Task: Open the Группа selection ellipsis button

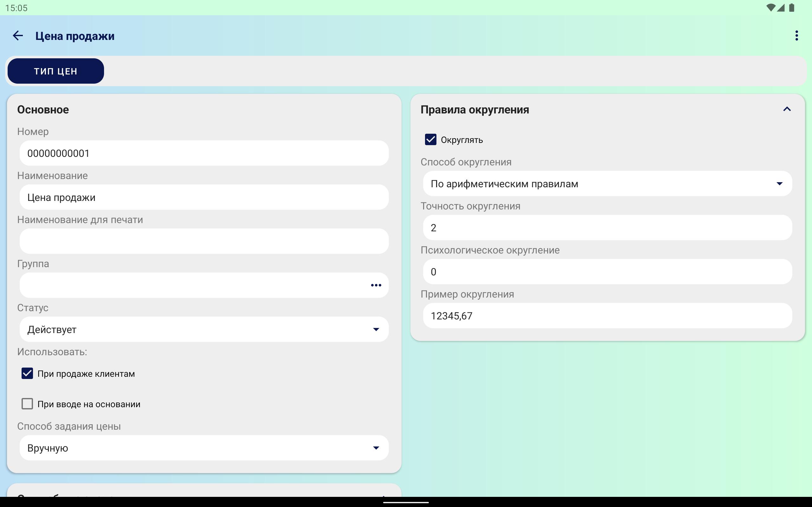Action: pos(376,285)
